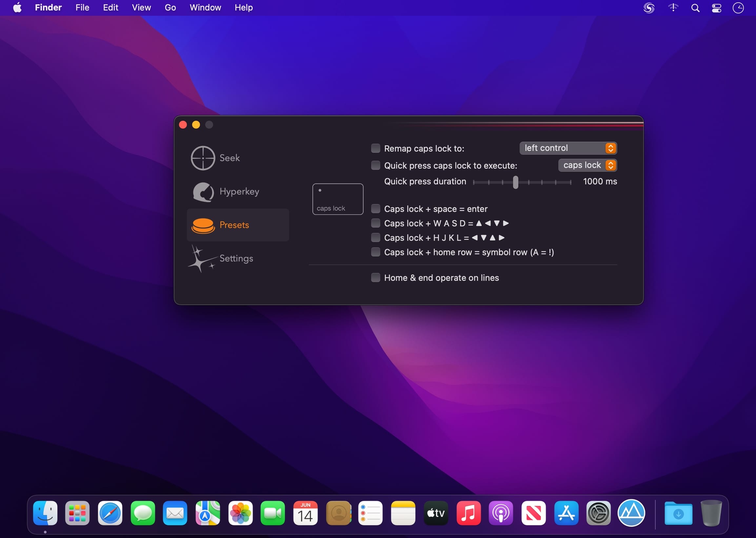The image size is (756, 538).
Task: Open the left control dropdown
Action: click(568, 148)
